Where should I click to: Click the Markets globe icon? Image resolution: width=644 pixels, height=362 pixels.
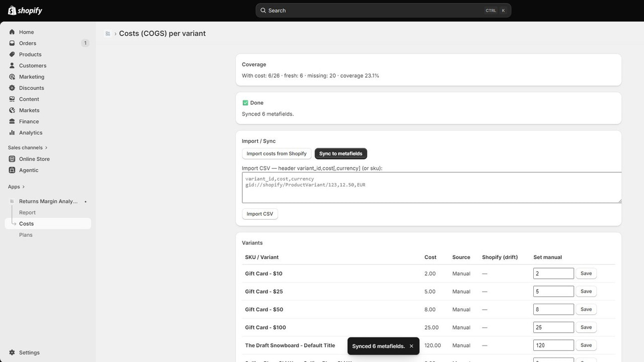click(x=12, y=110)
